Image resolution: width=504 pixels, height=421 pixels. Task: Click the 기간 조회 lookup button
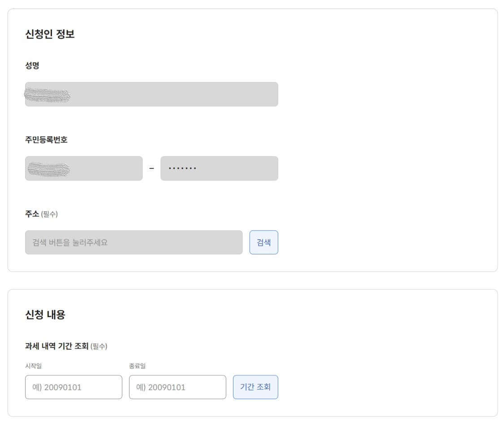[x=255, y=387]
